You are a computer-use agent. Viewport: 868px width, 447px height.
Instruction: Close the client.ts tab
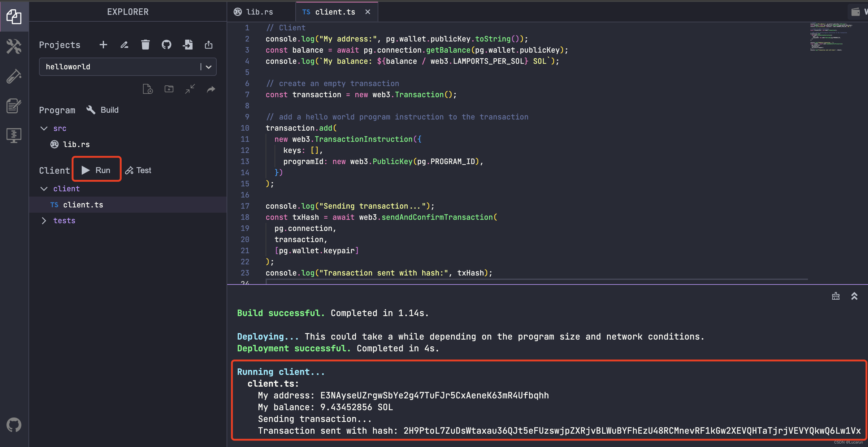click(x=368, y=12)
